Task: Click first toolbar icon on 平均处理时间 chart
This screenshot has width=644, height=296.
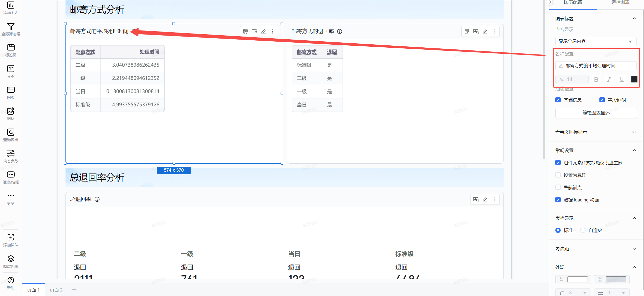Action: [245, 32]
